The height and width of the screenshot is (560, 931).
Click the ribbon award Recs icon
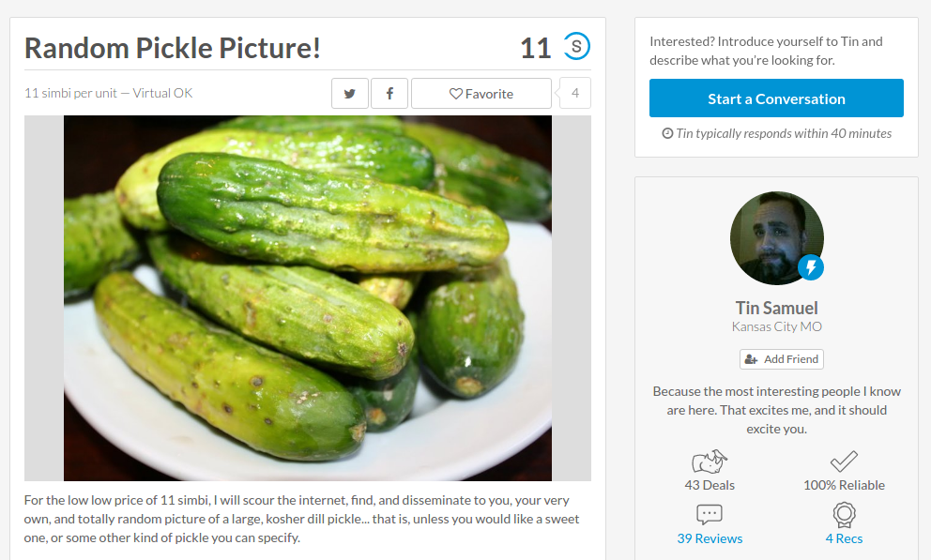[x=844, y=514]
